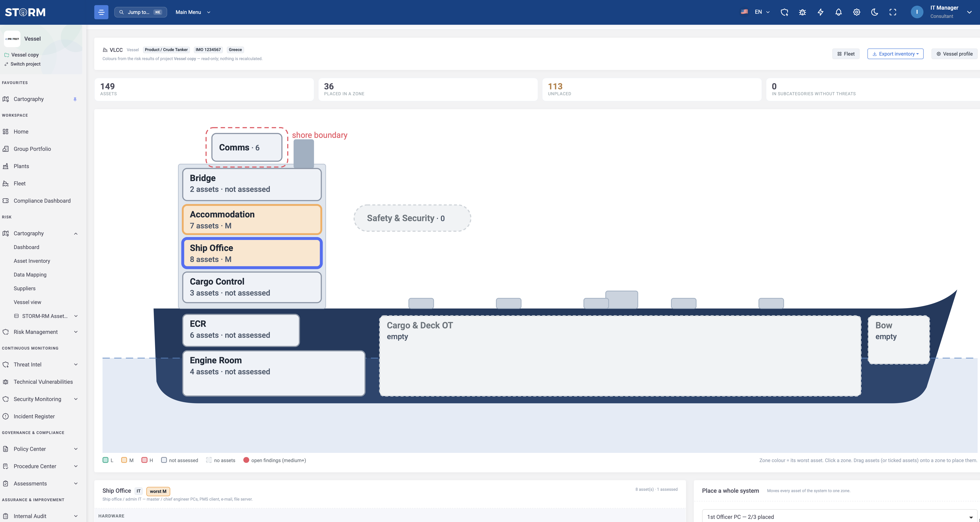Enter fullscreen mode with the expand icon

pos(892,12)
